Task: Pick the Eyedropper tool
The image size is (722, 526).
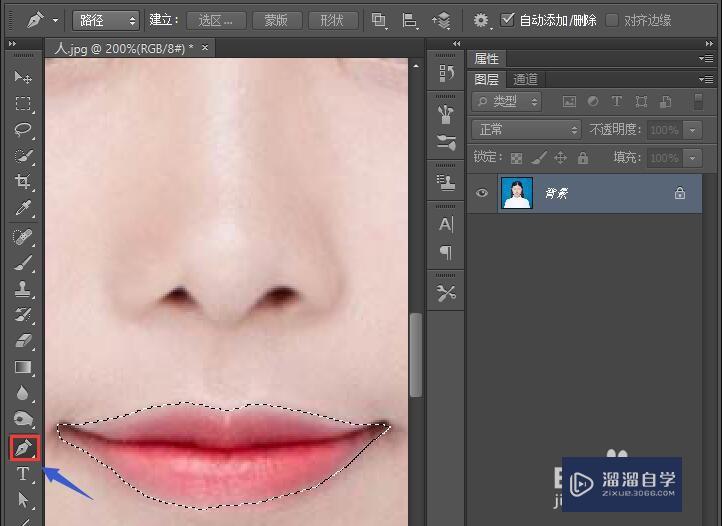Action: click(x=23, y=208)
